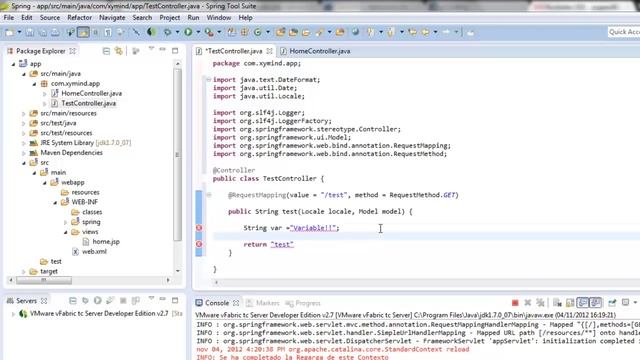Collapse the com.xymind.app package
Image resolution: width=640 pixels, height=360 pixels.
pos(34,84)
